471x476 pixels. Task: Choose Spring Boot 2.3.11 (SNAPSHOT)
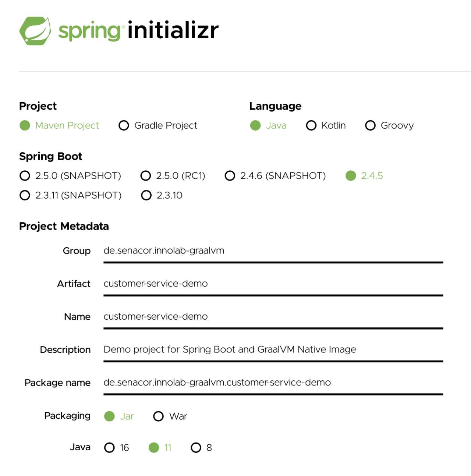pos(25,195)
